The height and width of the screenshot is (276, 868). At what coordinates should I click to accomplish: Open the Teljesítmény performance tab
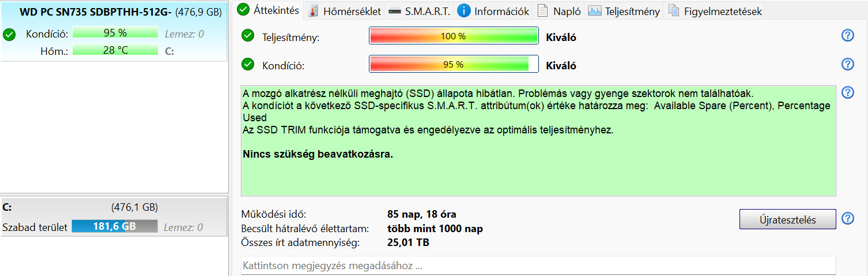point(624,11)
